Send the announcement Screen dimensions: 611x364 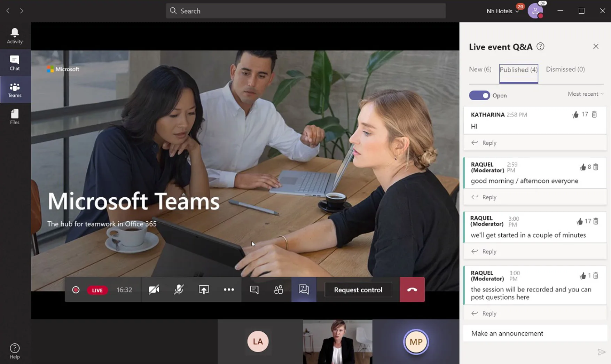602,352
